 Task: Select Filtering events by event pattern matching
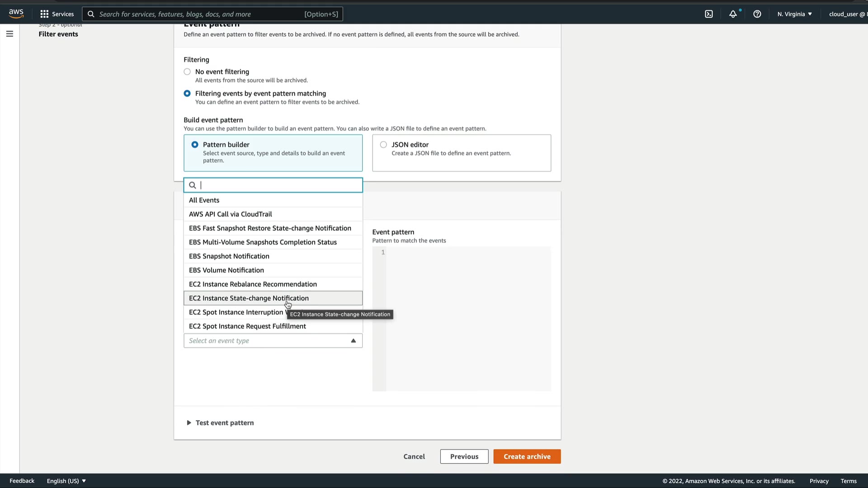[187, 94]
